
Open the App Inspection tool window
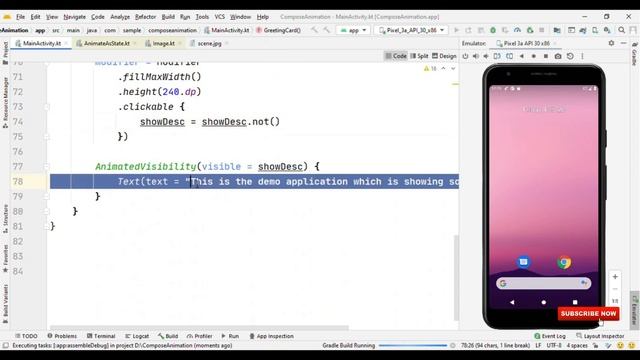click(271, 336)
